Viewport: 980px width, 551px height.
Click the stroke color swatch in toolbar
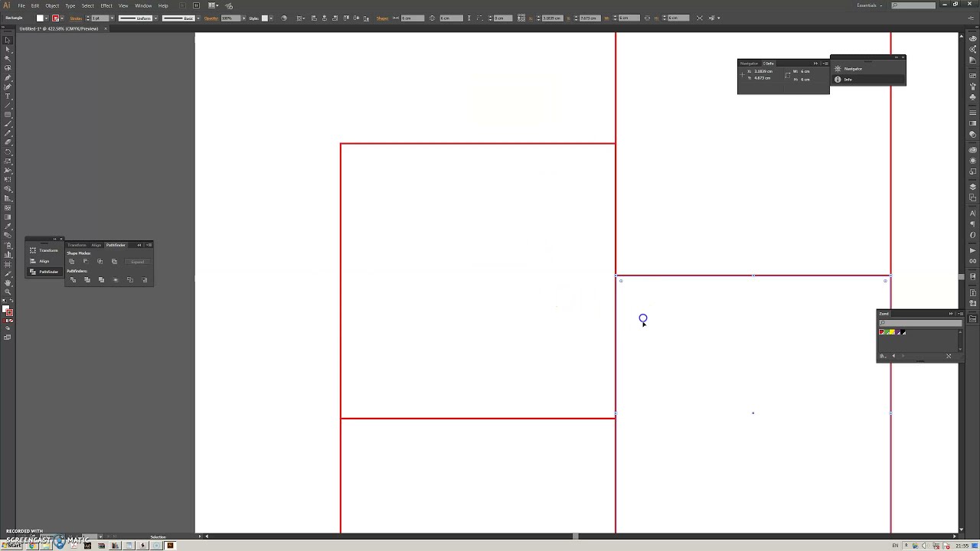click(9, 312)
